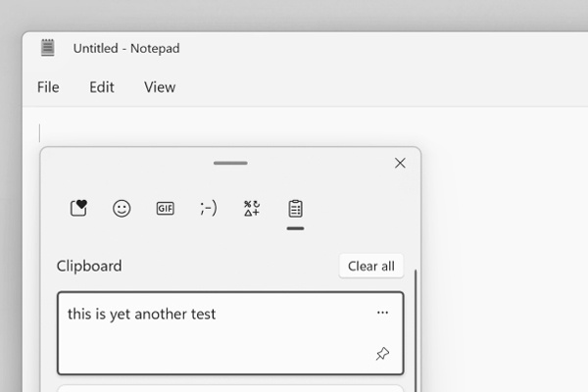The width and height of the screenshot is (588, 392).
Task: Select the Kaomoji ;-) tab
Action: pos(208,208)
